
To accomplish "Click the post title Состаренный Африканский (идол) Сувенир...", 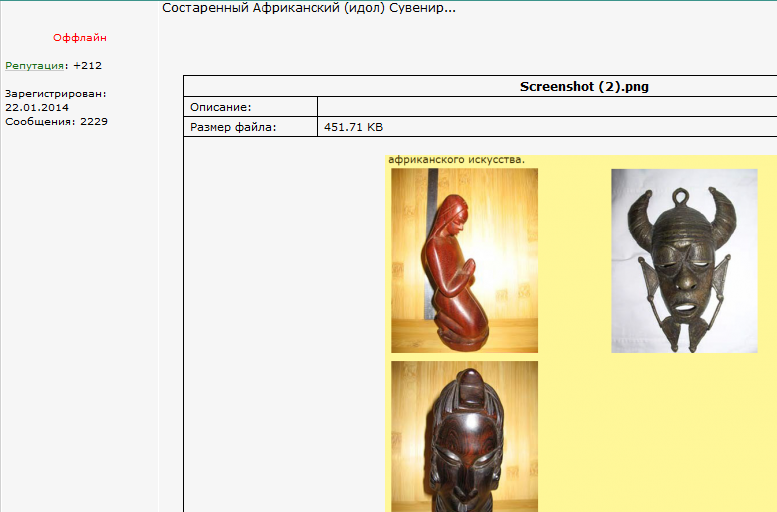I will tap(309, 8).
